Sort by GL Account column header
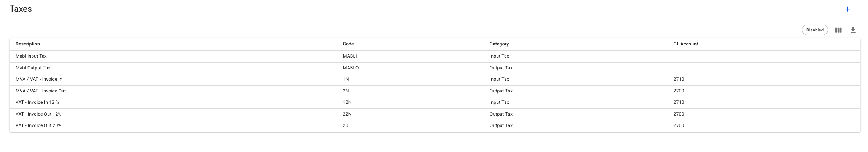868x152 pixels. pyautogui.click(x=686, y=44)
